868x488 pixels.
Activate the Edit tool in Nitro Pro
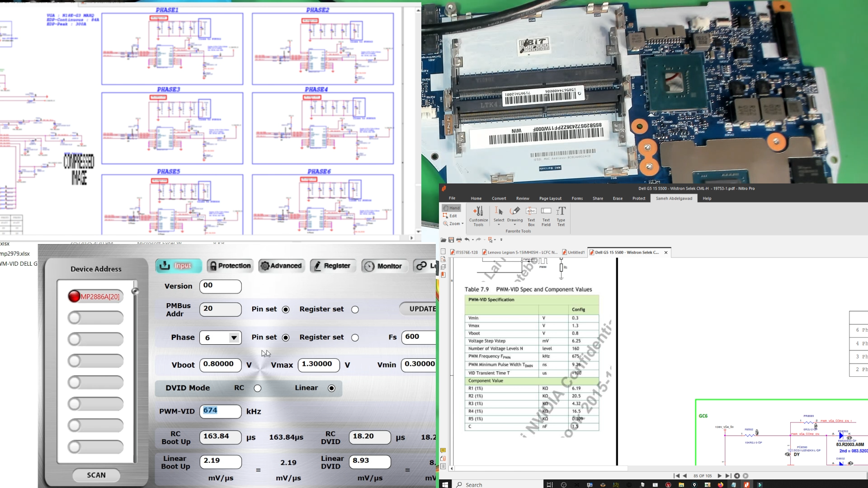[450, 216]
